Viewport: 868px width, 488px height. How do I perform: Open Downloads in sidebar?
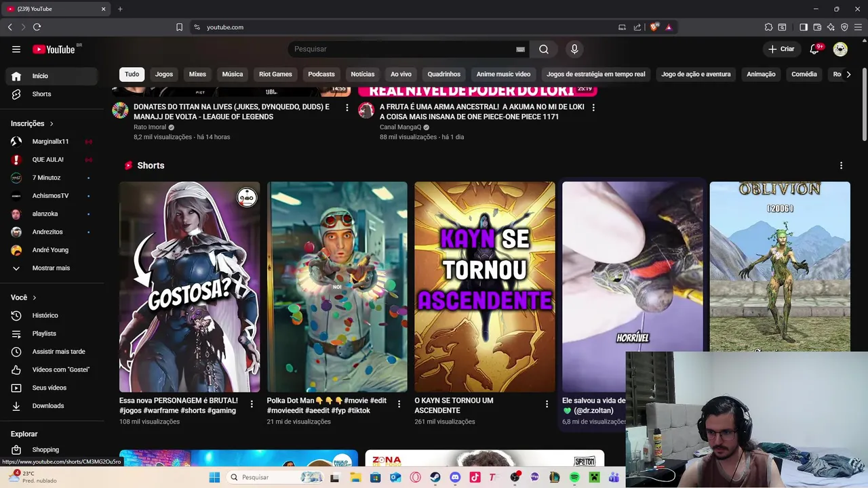(52, 406)
